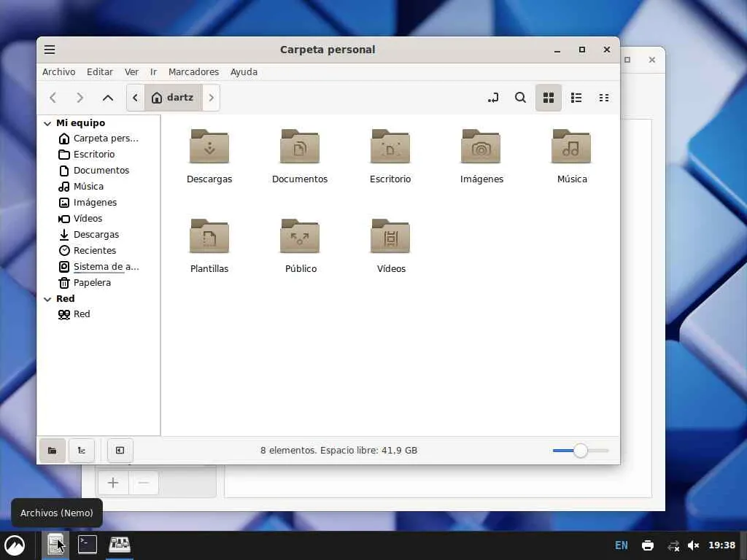Open the hamburger menu in title bar
This screenshot has height=560, width=747.
(x=50, y=50)
